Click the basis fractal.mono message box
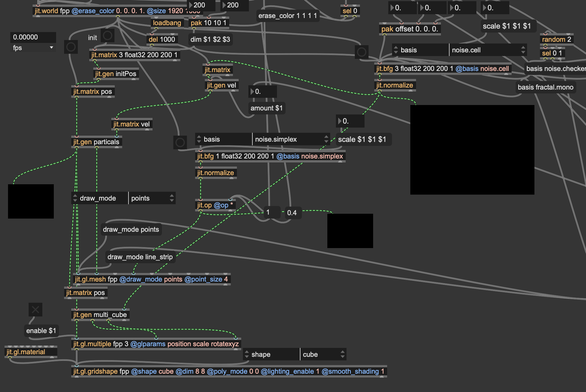Image resolution: width=586 pixels, height=392 pixels. 546,87
